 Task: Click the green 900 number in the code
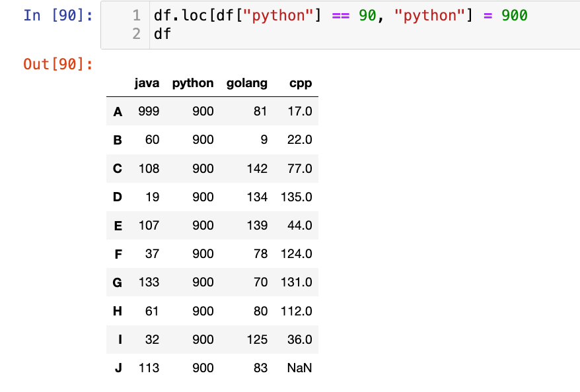point(514,15)
